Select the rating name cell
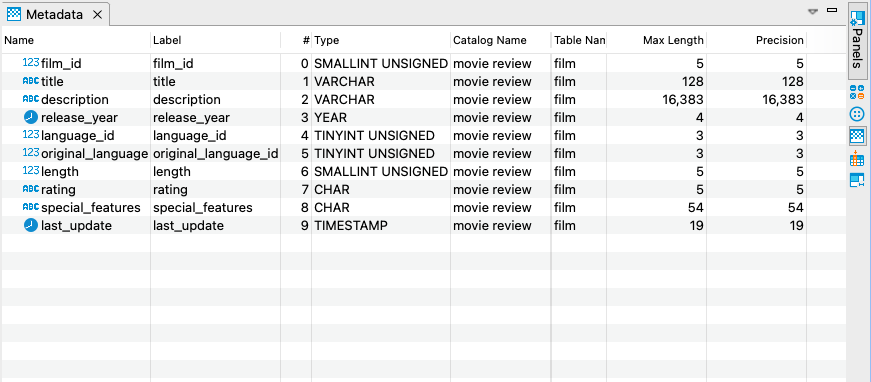The image size is (871, 382). point(58,190)
